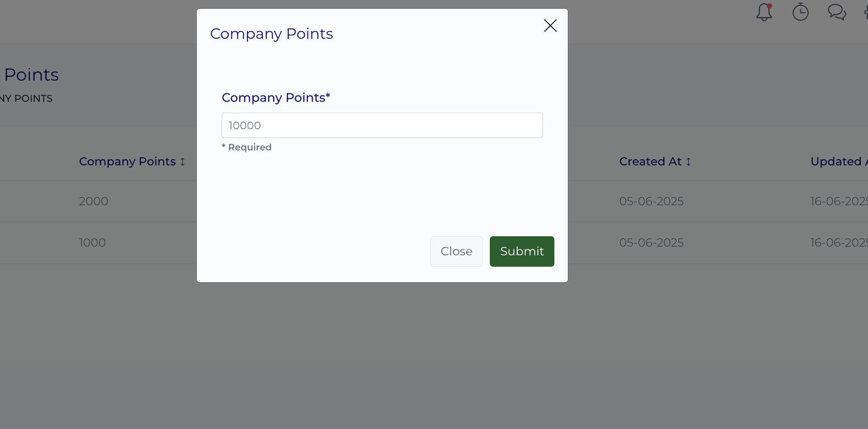Click the created date in the 2000 row

pyautogui.click(x=651, y=202)
